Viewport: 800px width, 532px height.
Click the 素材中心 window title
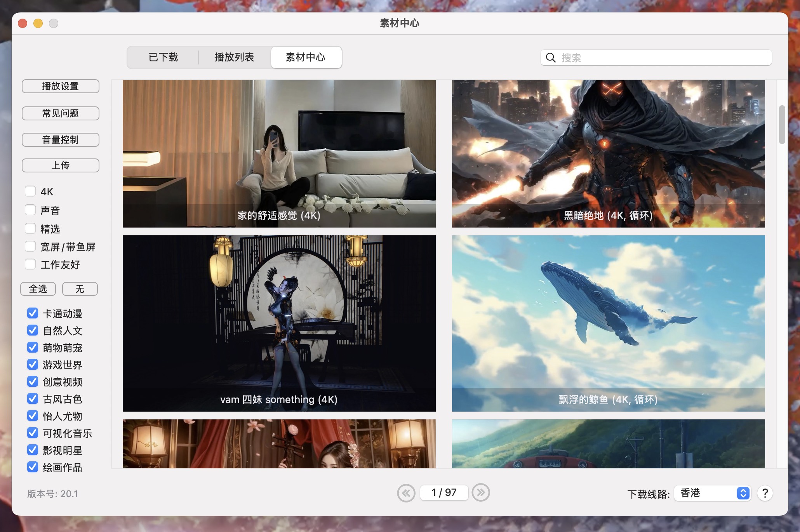pyautogui.click(x=400, y=23)
